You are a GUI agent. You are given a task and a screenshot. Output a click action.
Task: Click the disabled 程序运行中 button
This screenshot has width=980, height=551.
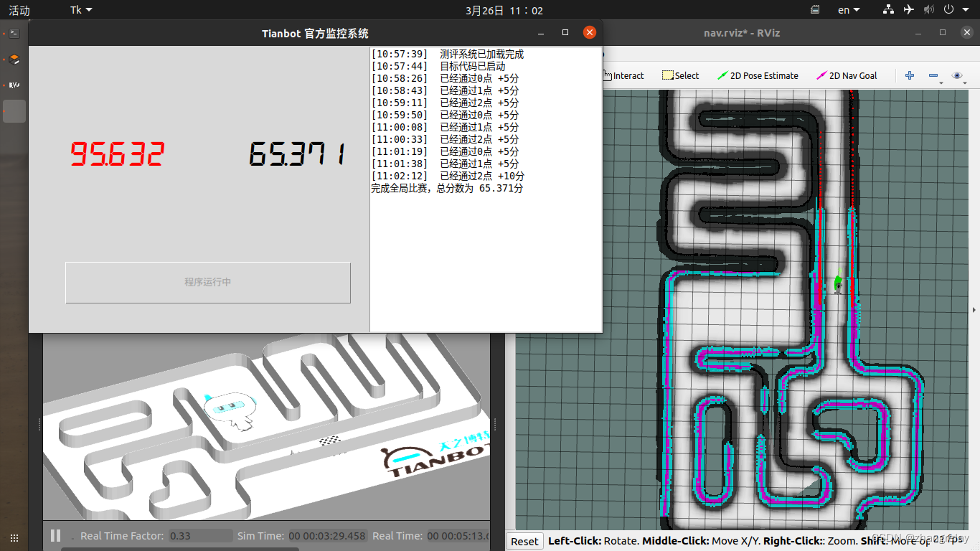(208, 283)
